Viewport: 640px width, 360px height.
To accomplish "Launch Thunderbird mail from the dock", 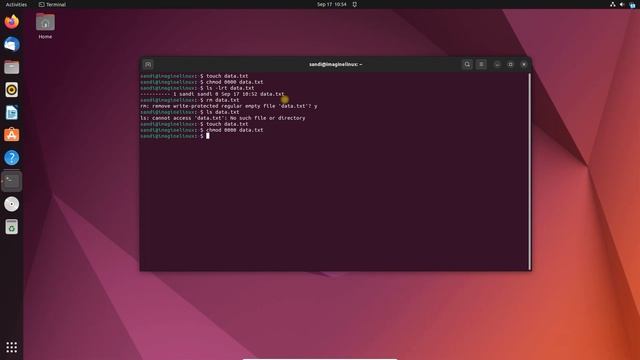I will coord(11,44).
